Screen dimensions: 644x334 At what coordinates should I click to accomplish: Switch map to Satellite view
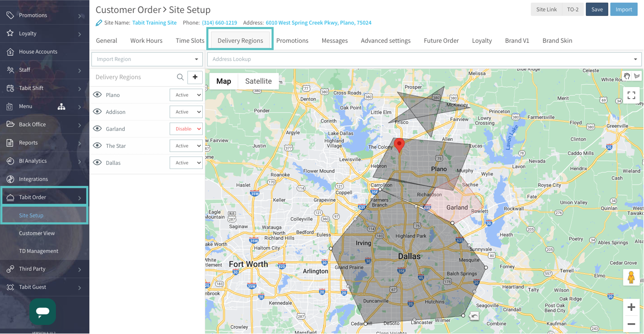pyautogui.click(x=258, y=81)
